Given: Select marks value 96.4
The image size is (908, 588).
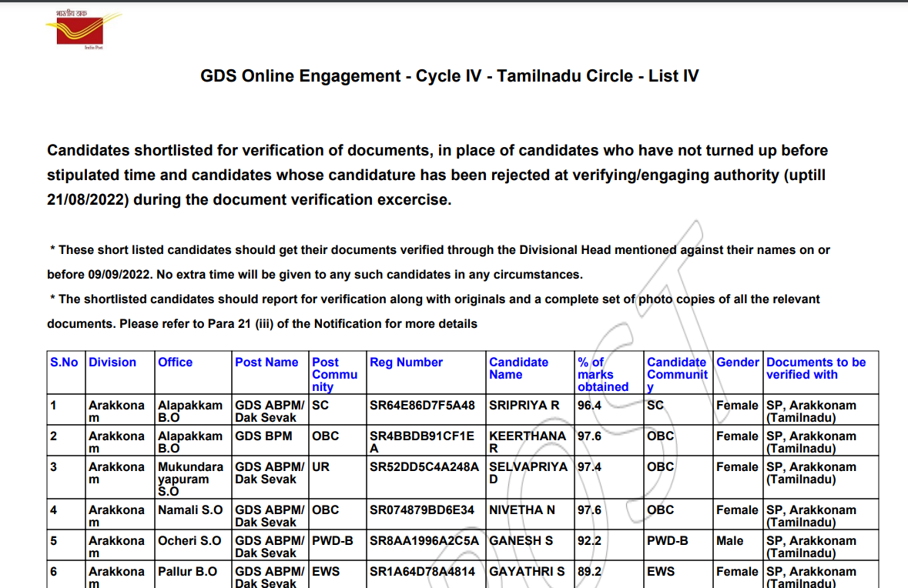Looking at the screenshot, I should [x=589, y=406].
